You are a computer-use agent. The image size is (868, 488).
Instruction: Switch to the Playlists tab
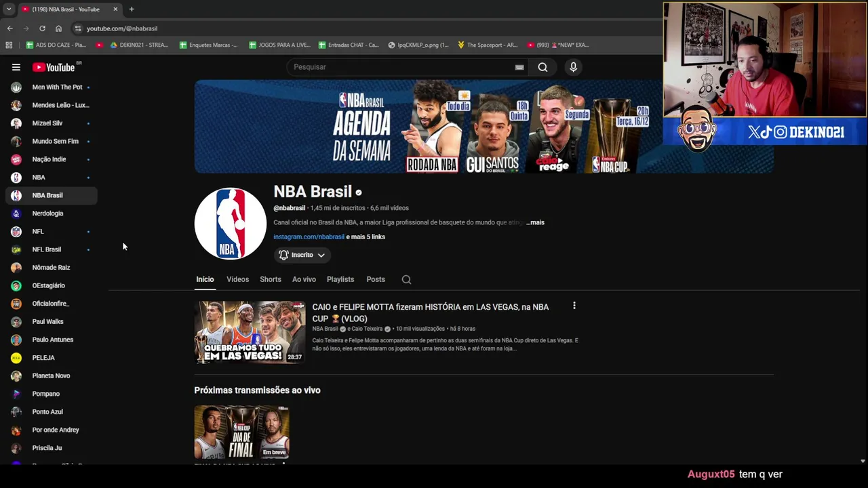pyautogui.click(x=340, y=279)
